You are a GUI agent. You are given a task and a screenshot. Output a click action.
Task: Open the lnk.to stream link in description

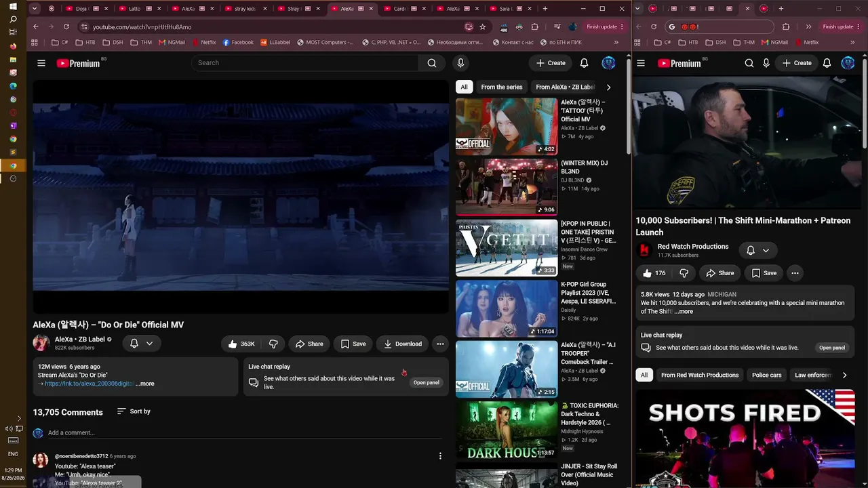click(x=89, y=384)
